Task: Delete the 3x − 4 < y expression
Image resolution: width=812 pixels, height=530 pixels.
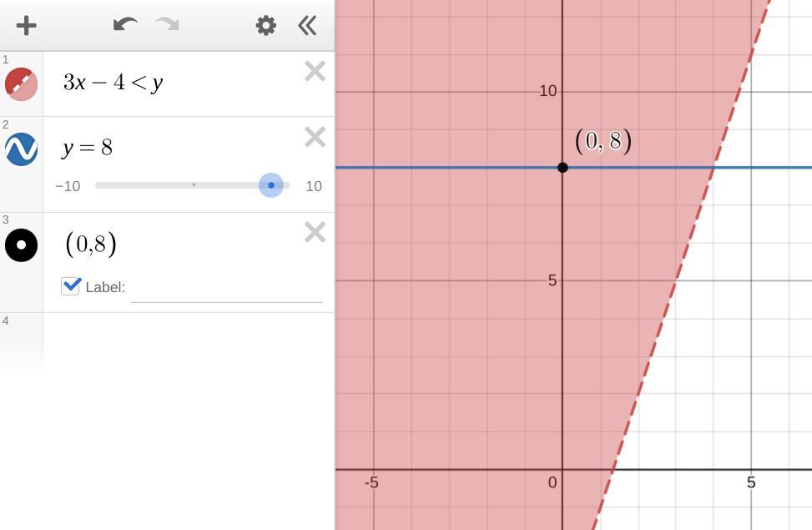Action: (315, 72)
